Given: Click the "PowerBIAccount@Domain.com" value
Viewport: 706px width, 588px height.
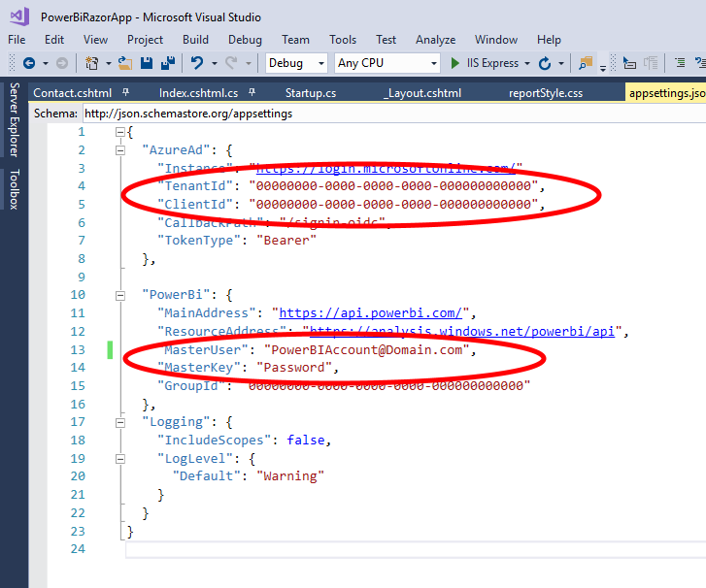Looking at the screenshot, I should (x=366, y=349).
